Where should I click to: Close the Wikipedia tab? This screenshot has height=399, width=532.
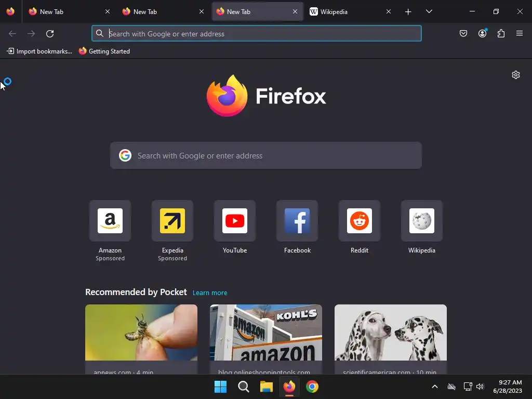coord(389,11)
